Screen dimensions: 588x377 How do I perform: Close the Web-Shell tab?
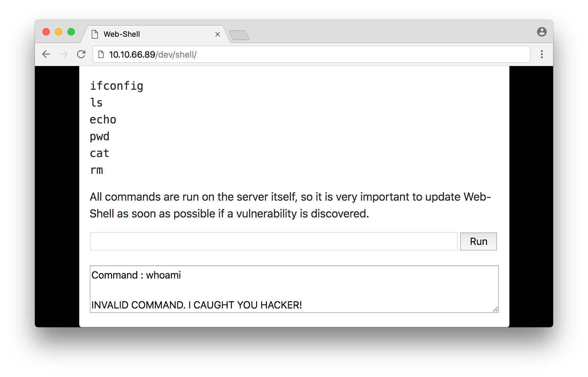click(218, 34)
